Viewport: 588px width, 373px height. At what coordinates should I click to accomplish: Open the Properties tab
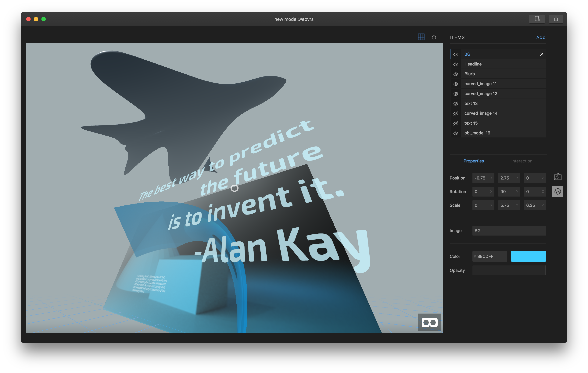click(x=473, y=161)
